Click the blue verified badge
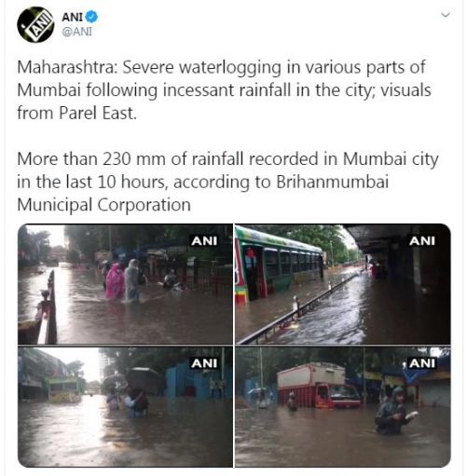 [91, 17]
